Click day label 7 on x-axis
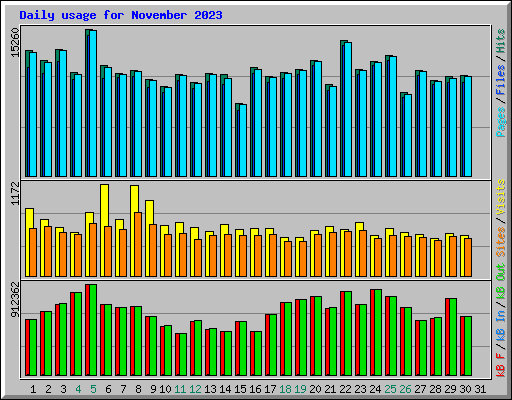The image size is (512, 400). [x=123, y=389]
